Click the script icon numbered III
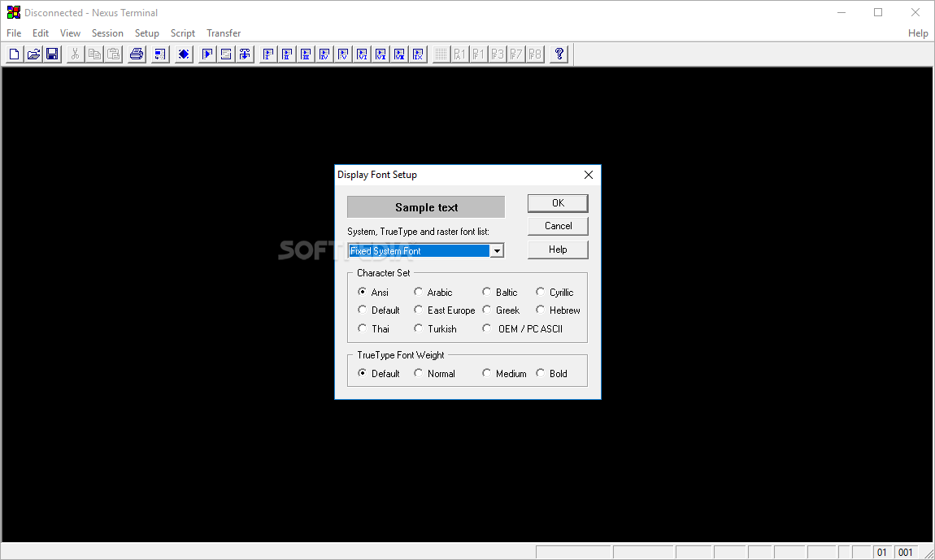 tap(306, 54)
